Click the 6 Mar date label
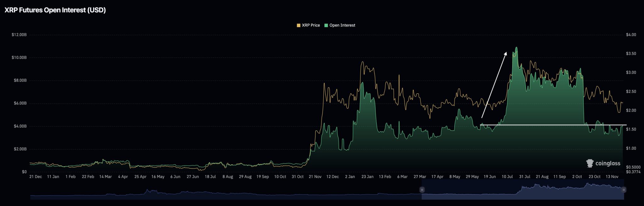This screenshot has width=644, height=206. [402, 177]
